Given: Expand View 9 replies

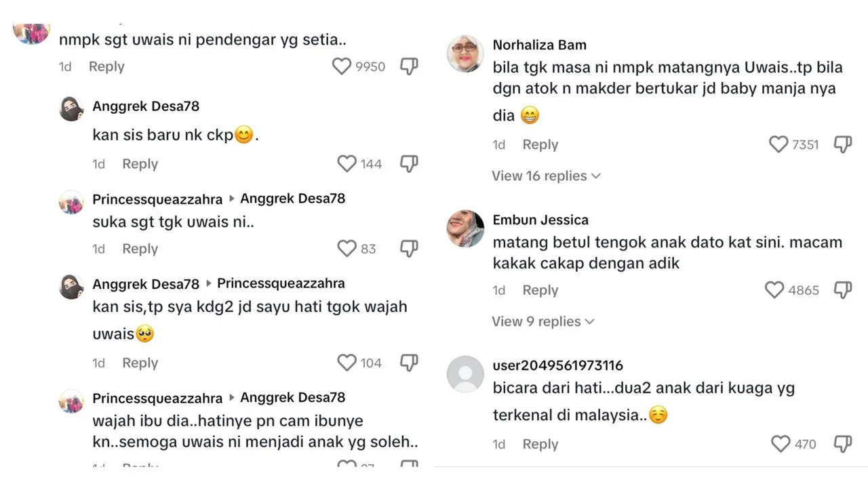Looking at the screenshot, I should click(x=542, y=322).
